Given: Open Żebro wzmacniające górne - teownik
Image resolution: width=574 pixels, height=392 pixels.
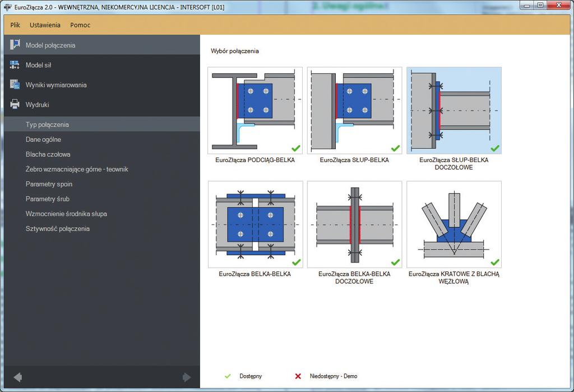Looking at the screenshot, I should tap(77, 169).
